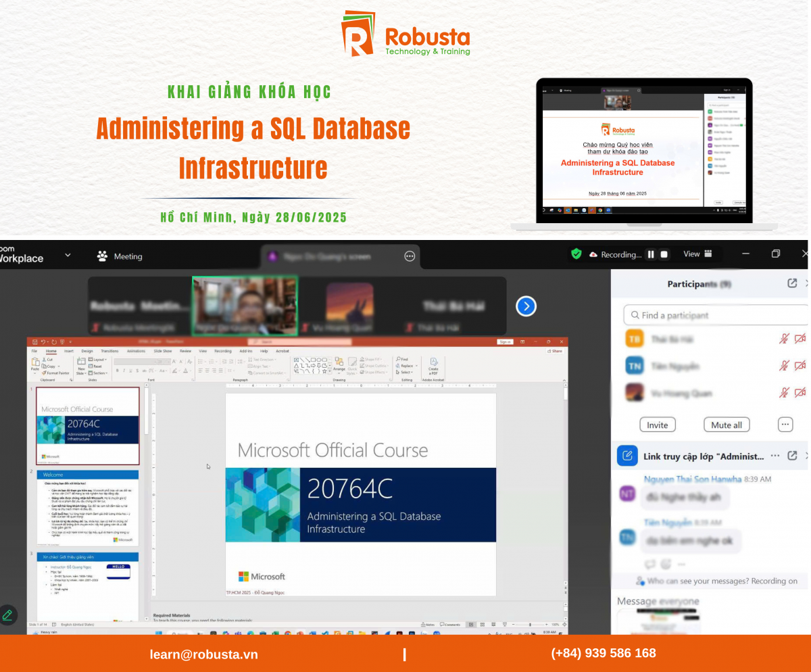Screen dimensions: 811x672
Task: Open the Meeting info in Zoom header
Action: 120,256
